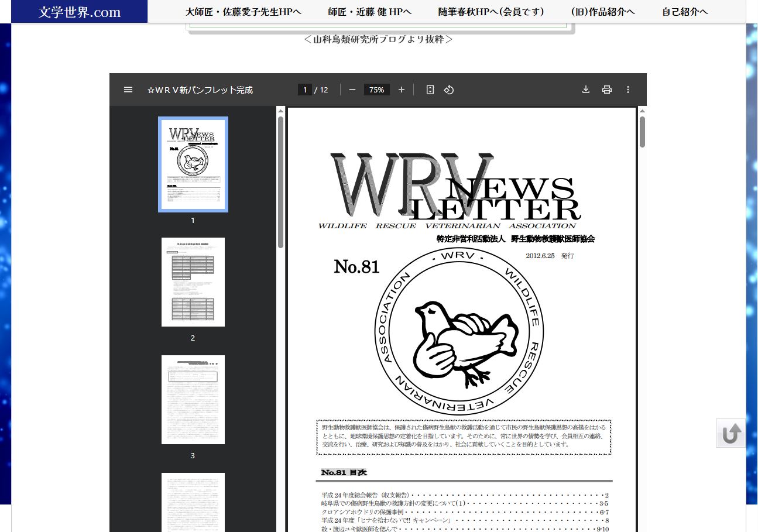Click the document view scrollbar thumb

point(642,132)
